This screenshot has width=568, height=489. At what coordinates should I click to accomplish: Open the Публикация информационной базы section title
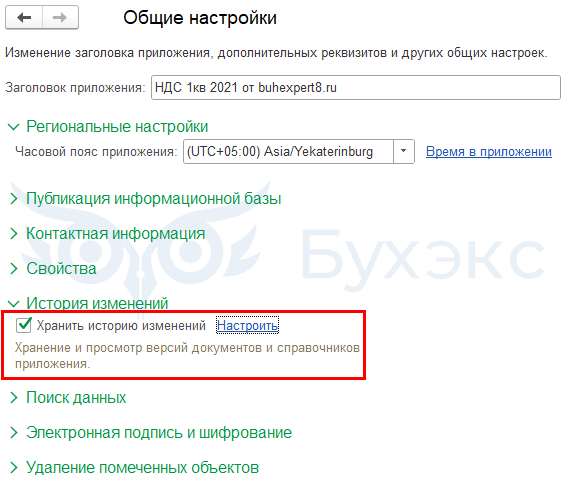(154, 198)
